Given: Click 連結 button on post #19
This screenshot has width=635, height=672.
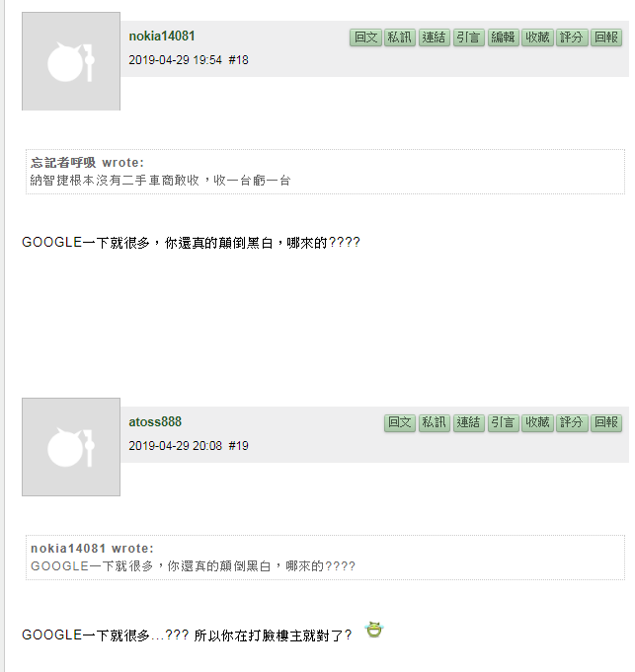Looking at the screenshot, I should coord(469,423).
